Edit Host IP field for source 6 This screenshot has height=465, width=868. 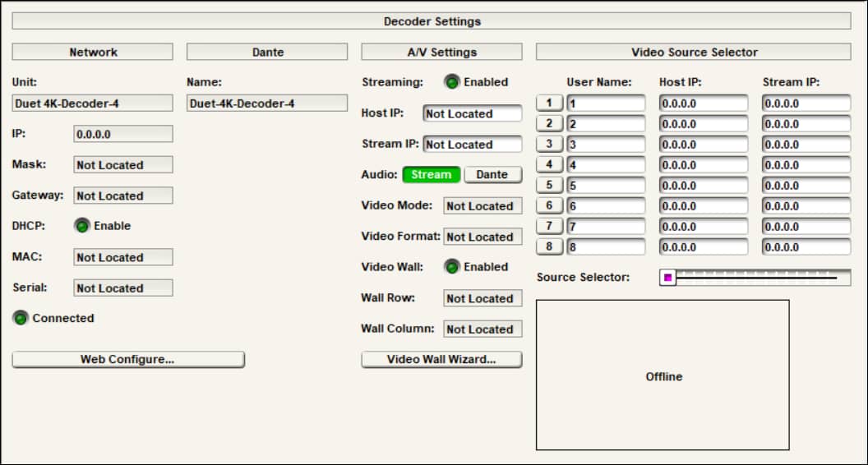point(704,206)
